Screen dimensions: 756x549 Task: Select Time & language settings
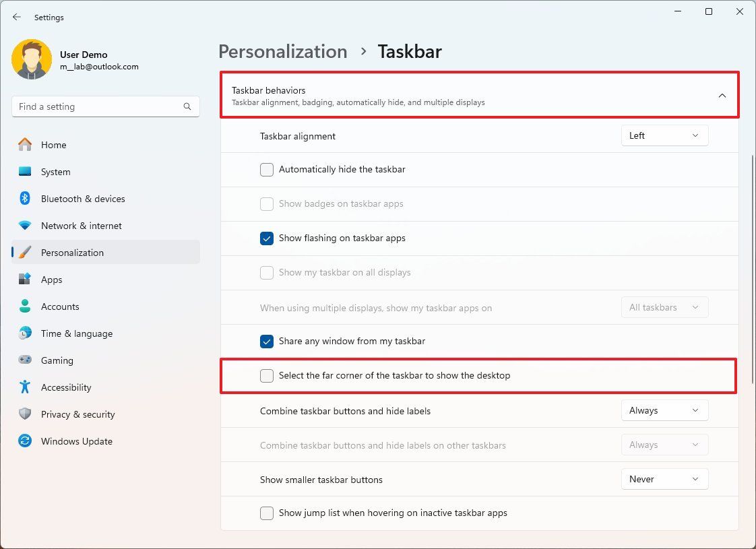tap(76, 333)
